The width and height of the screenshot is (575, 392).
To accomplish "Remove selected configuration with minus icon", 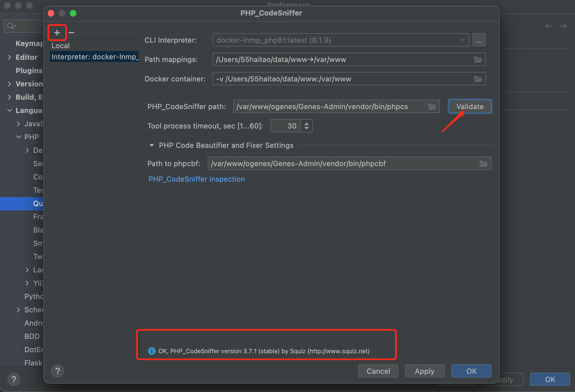I will point(71,33).
